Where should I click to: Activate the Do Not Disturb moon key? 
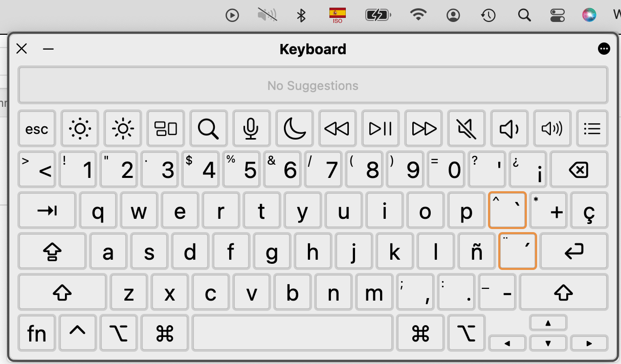[x=294, y=129]
